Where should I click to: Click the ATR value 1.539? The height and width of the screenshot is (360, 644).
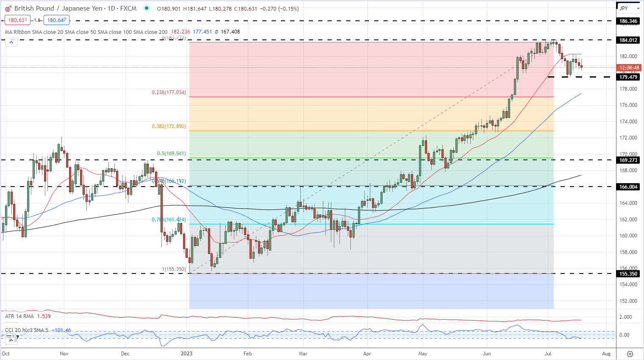tap(44, 316)
